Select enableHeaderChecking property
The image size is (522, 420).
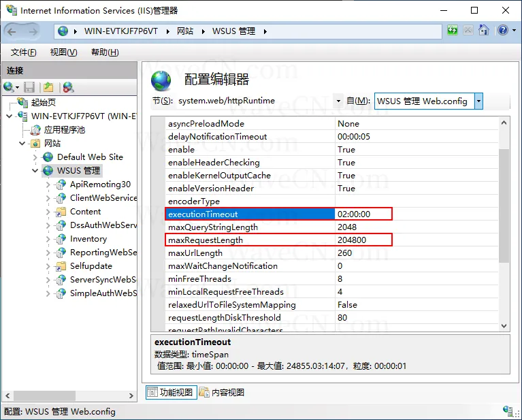pyautogui.click(x=214, y=163)
